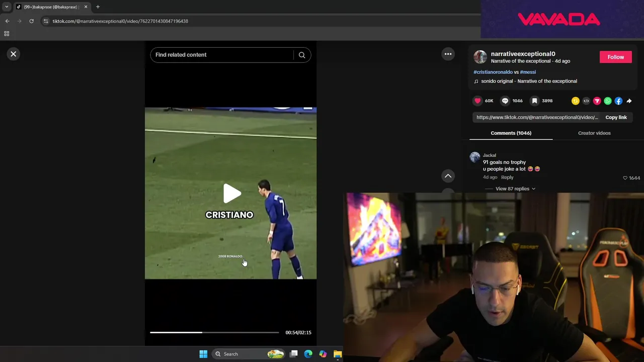This screenshot has width=644, height=362.
Task: Go to previous video with up chevron
Action: coord(448,176)
